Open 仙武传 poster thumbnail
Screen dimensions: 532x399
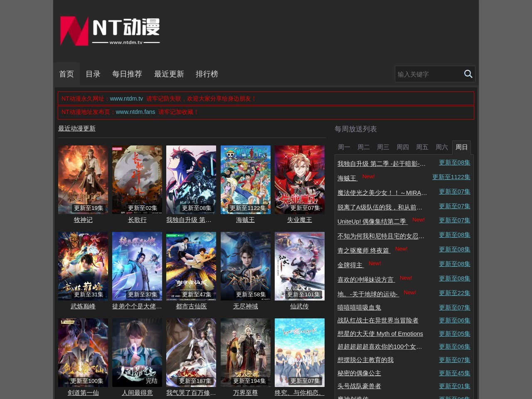[x=300, y=266]
